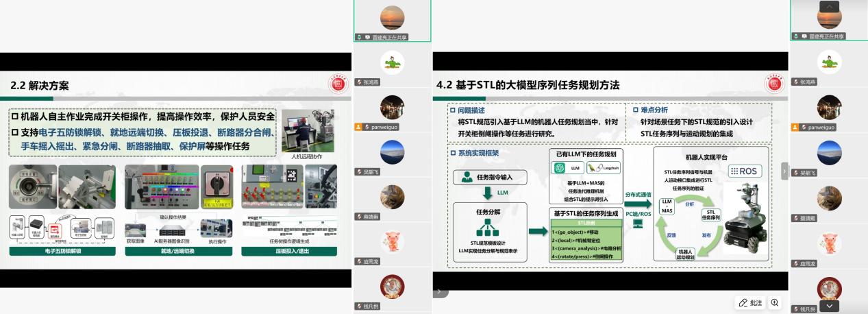Click 钱凡悦's avatar in the left participant list
Viewport: 868px width, 314px height.
click(392, 287)
